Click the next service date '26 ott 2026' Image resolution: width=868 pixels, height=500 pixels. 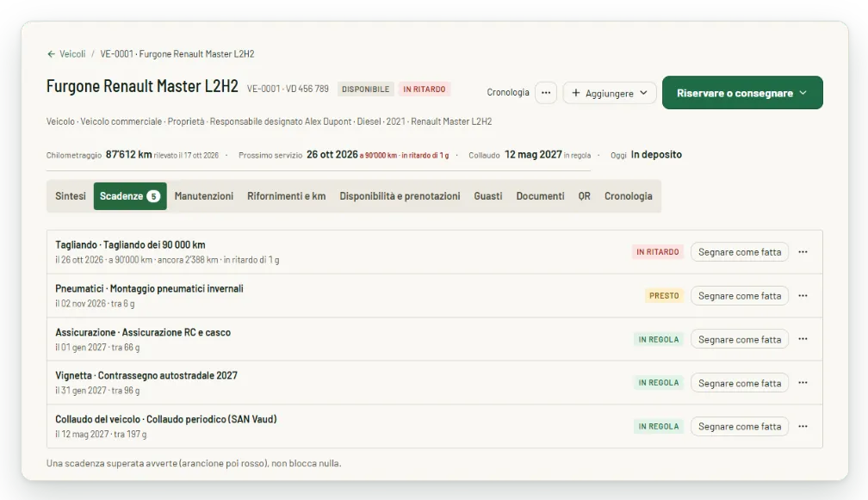coord(332,155)
